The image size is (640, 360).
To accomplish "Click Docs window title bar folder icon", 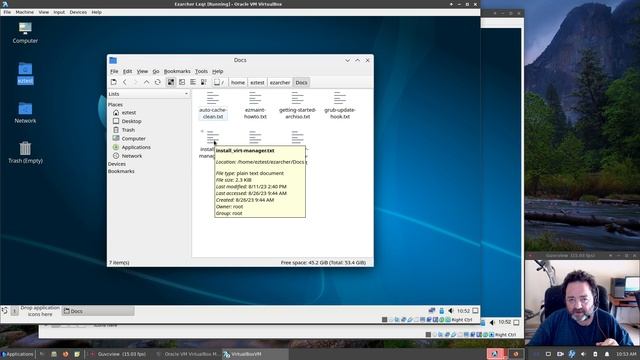I will click(113, 60).
